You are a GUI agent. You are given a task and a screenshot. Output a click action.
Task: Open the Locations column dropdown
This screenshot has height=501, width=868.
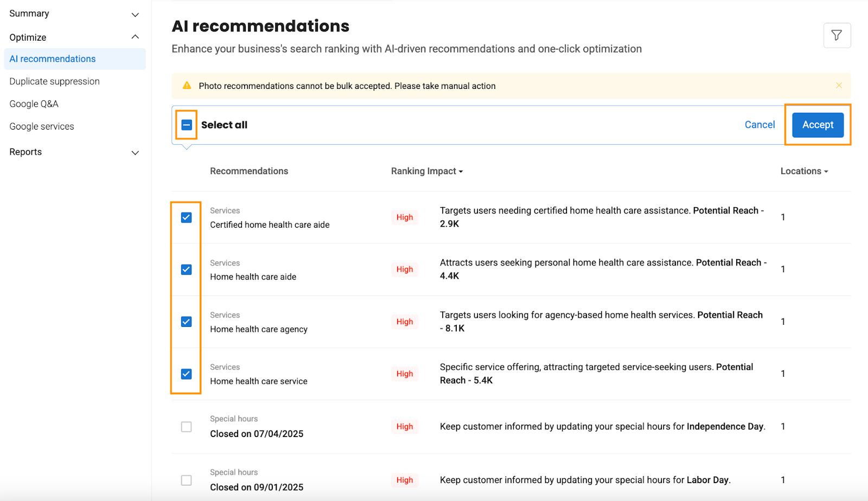[x=804, y=171]
